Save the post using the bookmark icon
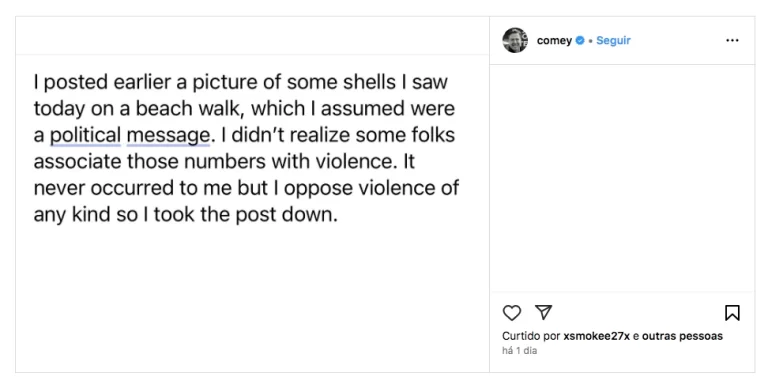The width and height of the screenshot is (768, 388). 732,313
